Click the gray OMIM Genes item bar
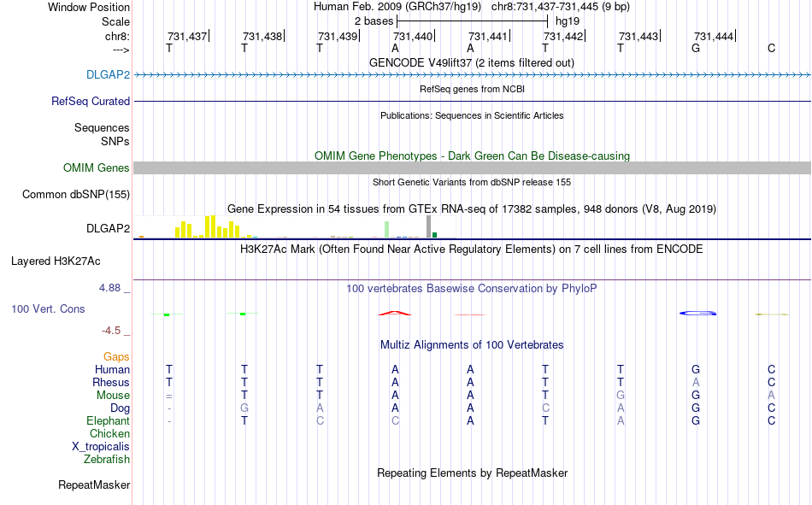The image size is (812, 505). click(472, 167)
